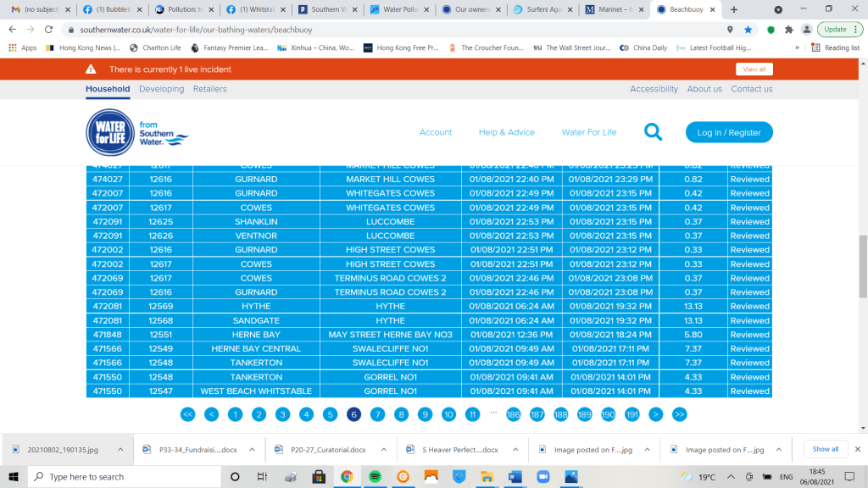The image size is (868, 488).
Task: Open the browser extensions puzzle icon
Action: (788, 29)
